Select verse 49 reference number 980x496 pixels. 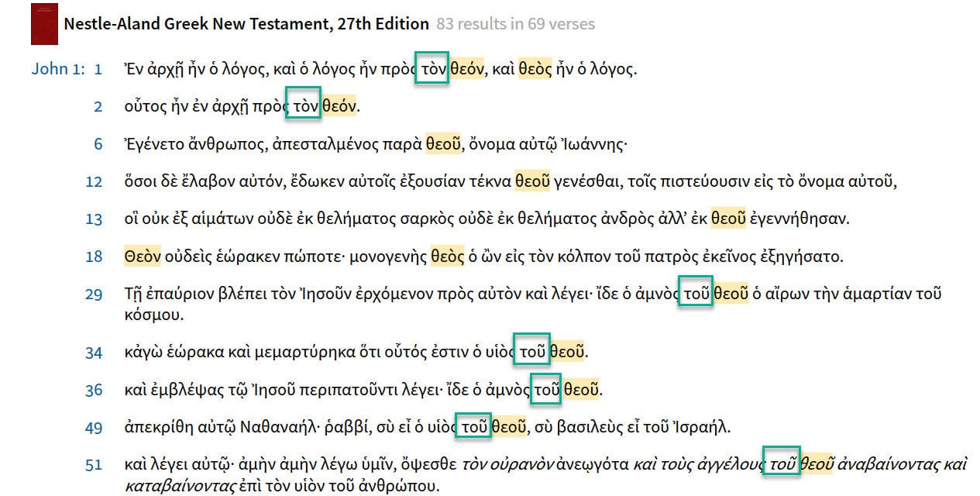point(94,427)
